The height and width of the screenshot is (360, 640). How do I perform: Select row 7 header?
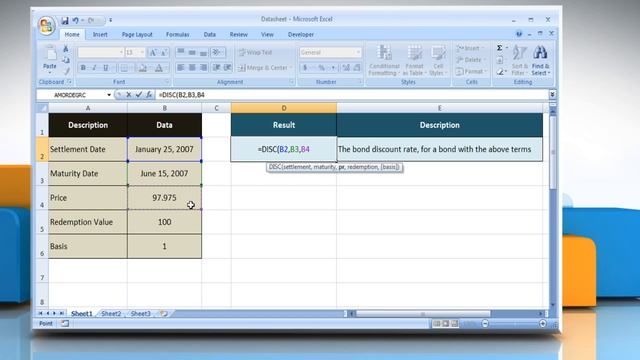[x=42, y=271]
